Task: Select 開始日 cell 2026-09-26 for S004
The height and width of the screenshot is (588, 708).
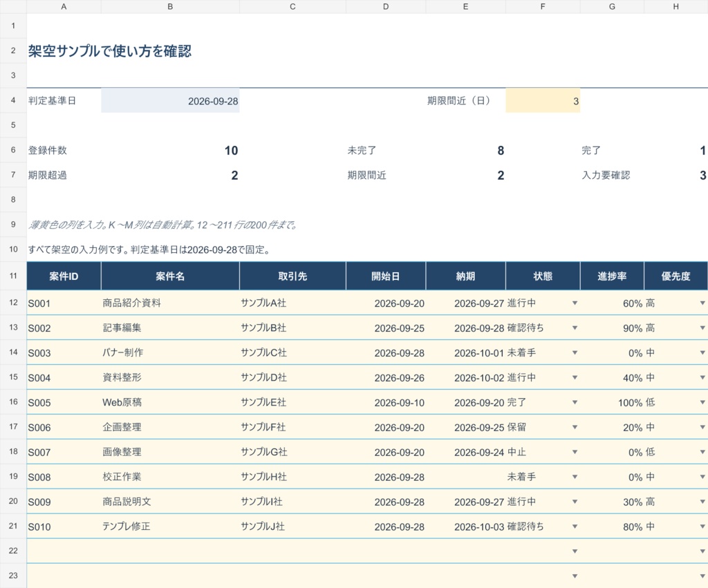Action: coord(386,377)
